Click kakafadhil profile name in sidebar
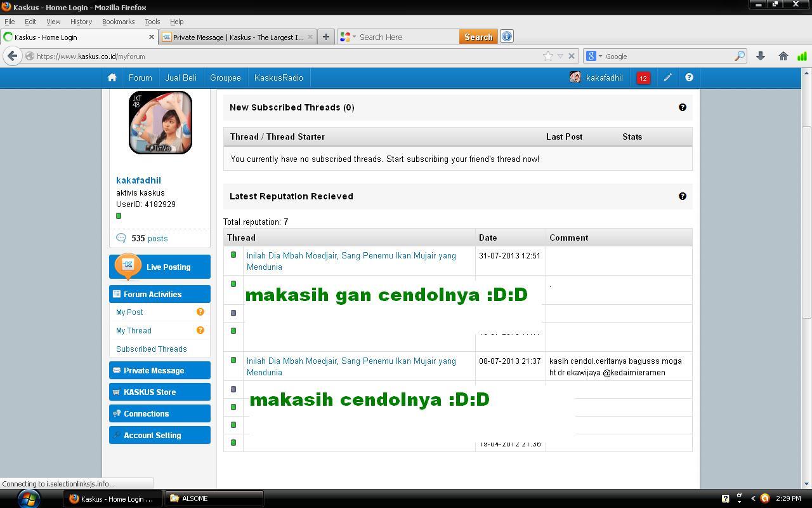Viewport: 812px width, 508px height. (x=138, y=180)
